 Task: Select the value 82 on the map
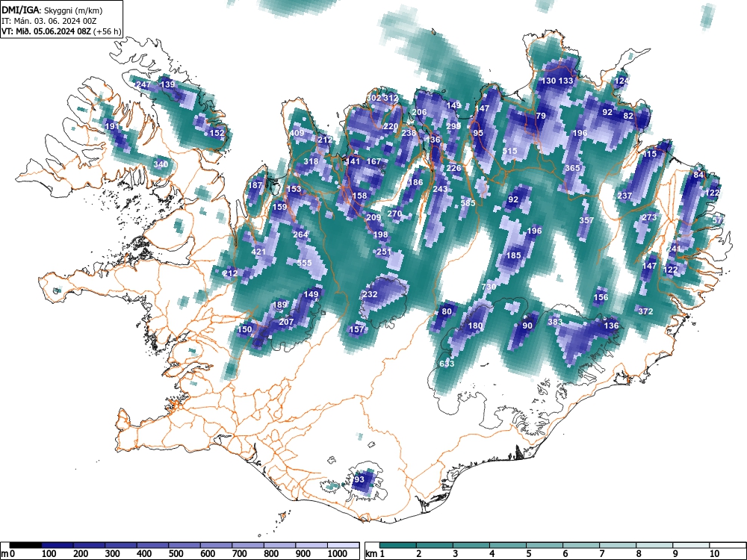click(x=628, y=116)
